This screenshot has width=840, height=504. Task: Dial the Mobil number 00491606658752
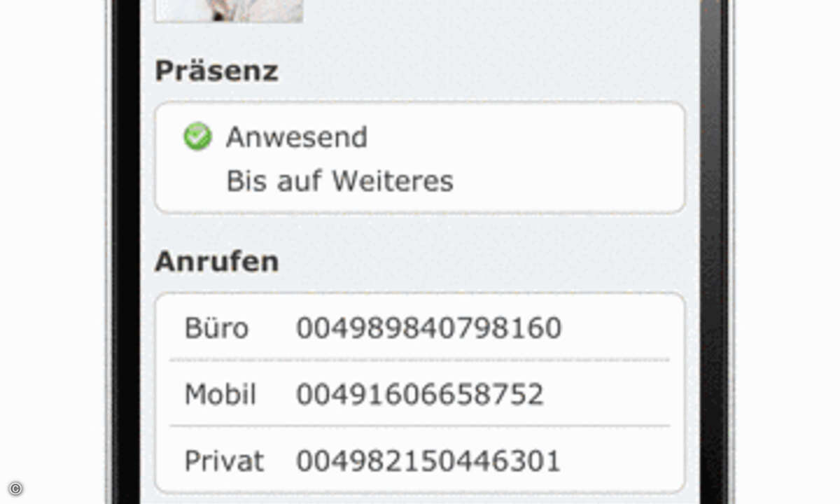coord(419,394)
